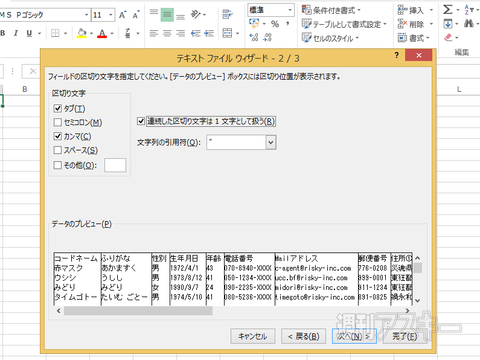Click the text orientation icon
Viewport: 480px width, 360px height.
196,14
